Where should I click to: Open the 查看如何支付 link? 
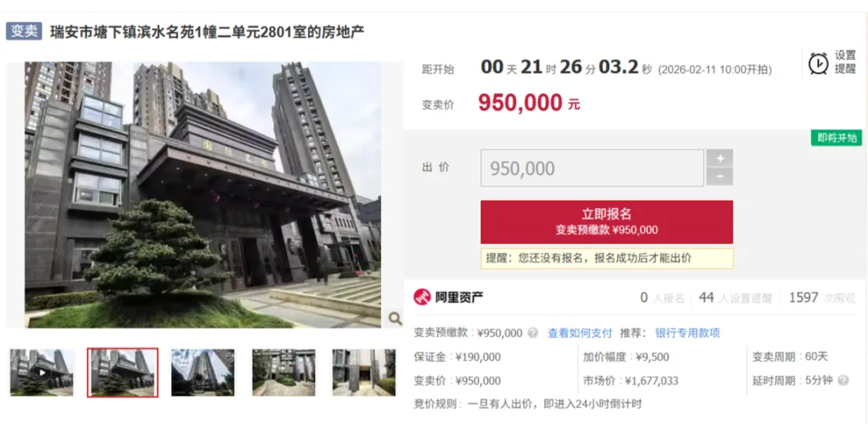tap(580, 332)
